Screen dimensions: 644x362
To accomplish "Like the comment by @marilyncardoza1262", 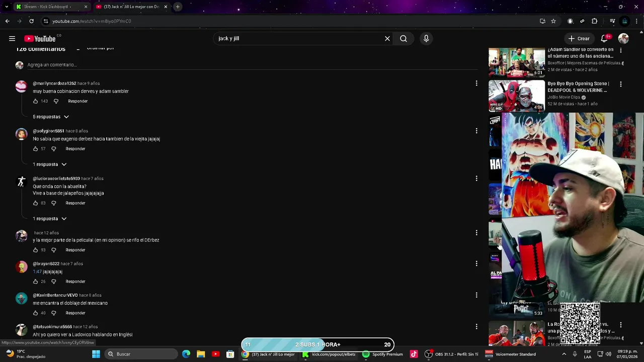I will click(x=35, y=101).
